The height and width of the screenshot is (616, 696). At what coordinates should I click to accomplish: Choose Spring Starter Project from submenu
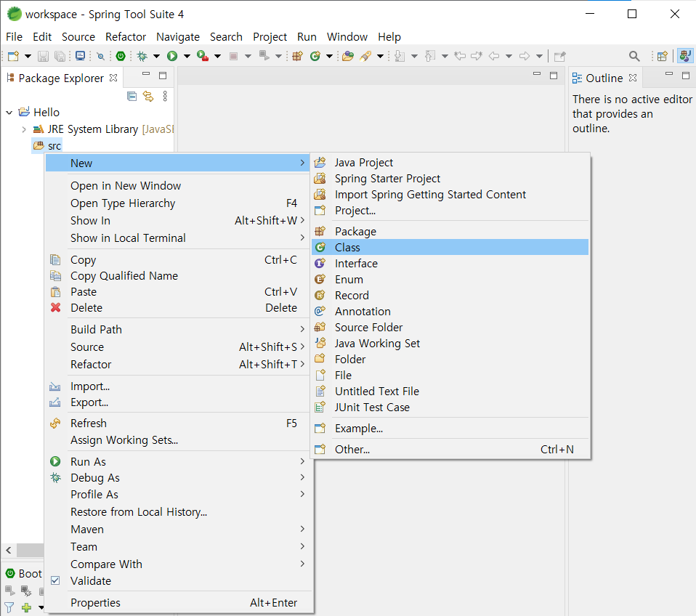click(x=450, y=179)
